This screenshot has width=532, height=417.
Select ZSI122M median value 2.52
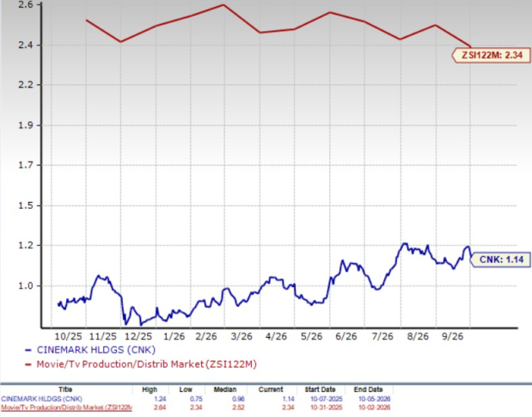coord(239,408)
